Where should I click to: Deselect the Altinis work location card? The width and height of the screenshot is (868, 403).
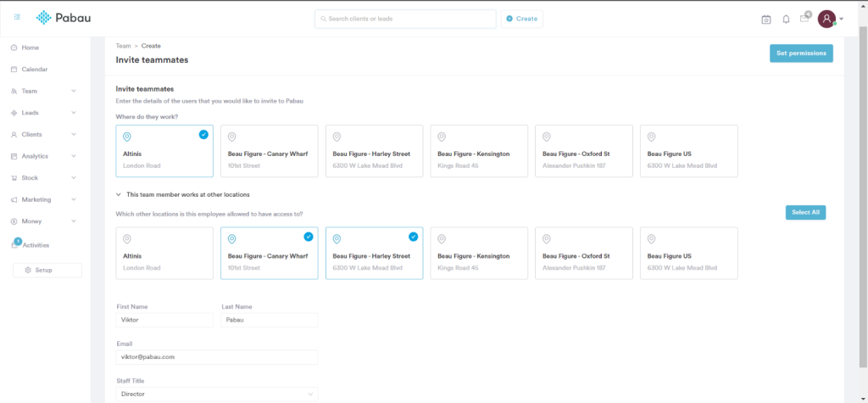(164, 151)
